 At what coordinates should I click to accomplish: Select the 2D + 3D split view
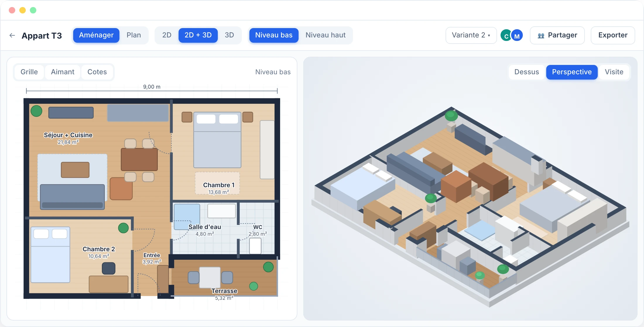(198, 35)
